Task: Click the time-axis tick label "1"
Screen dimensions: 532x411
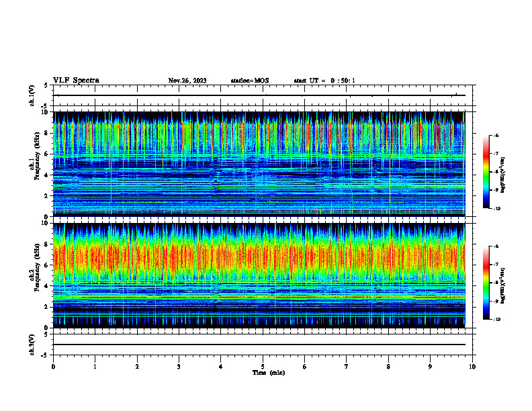Action: coord(95,367)
